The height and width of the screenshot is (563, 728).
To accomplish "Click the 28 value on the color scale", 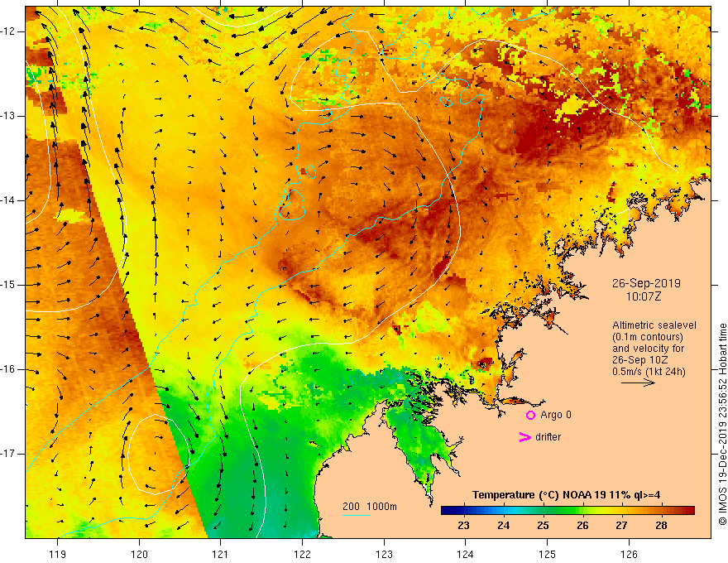I will click(661, 526).
